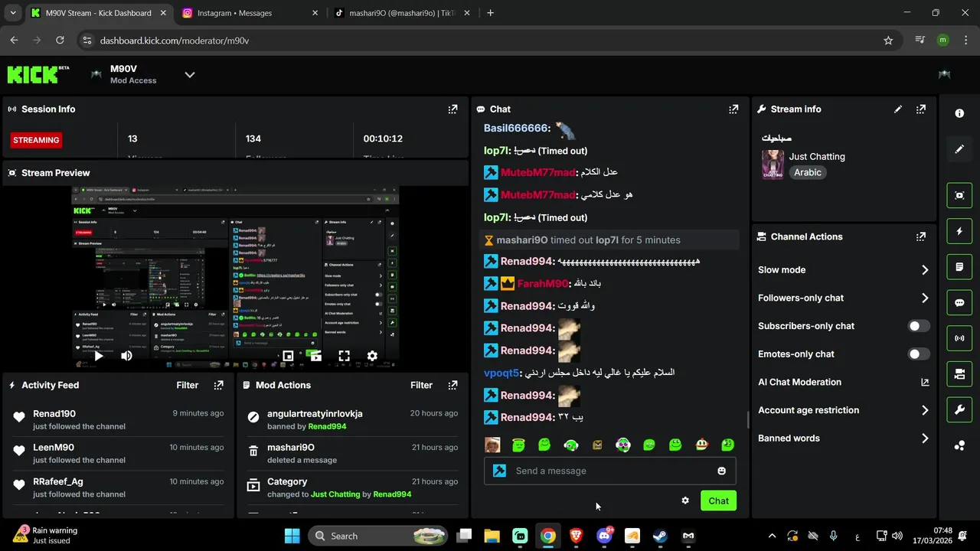
Task: Expand the Slow mode option
Action: 925,270
